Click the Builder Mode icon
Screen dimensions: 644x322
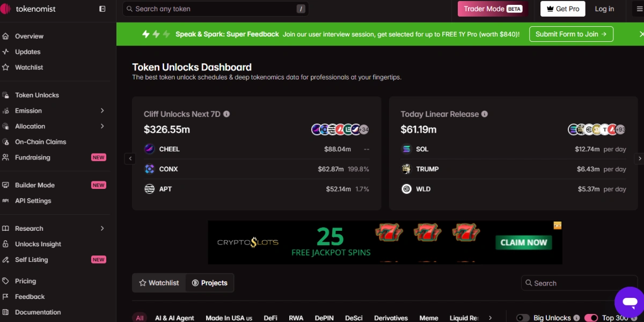[5, 185]
